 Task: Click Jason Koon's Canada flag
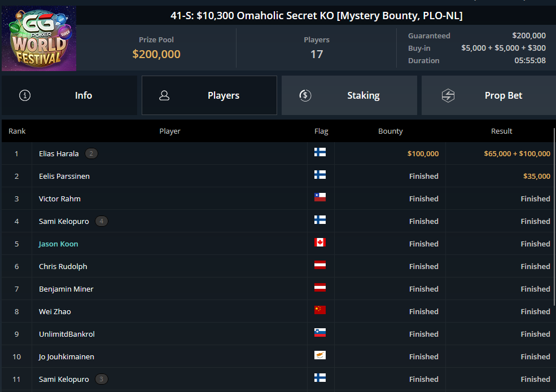pos(320,243)
